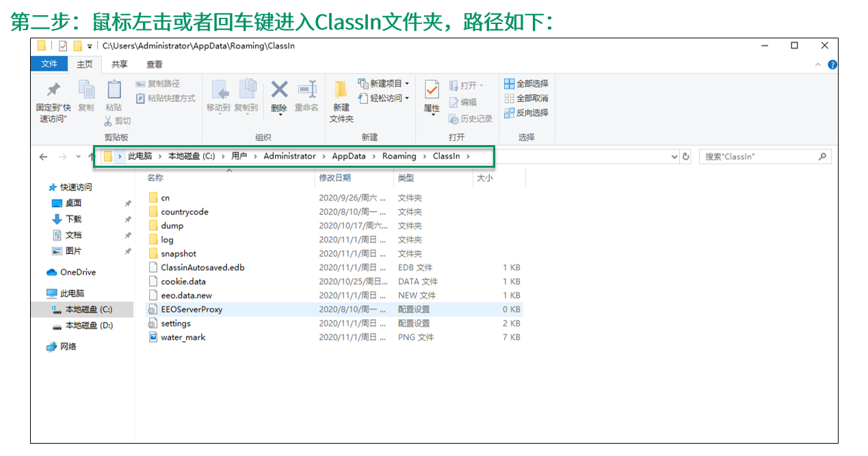The height and width of the screenshot is (456, 868).
Task: Select the settings configuration file
Action: click(x=175, y=323)
